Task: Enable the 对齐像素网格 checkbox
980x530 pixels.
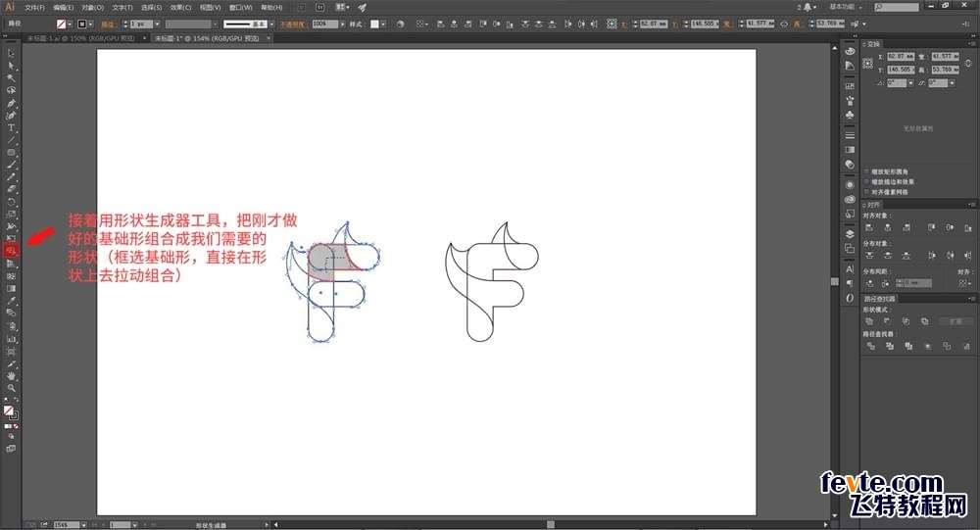Action: coord(867,191)
